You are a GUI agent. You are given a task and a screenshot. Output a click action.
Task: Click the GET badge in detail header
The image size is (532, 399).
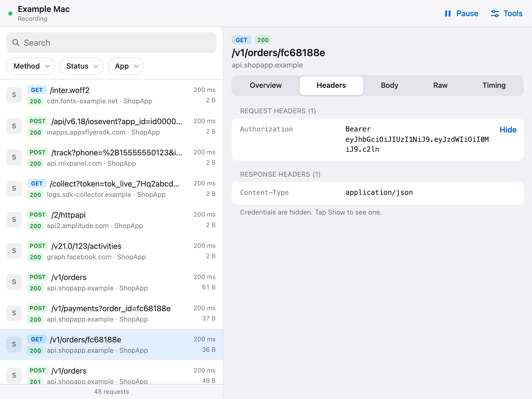(x=241, y=40)
